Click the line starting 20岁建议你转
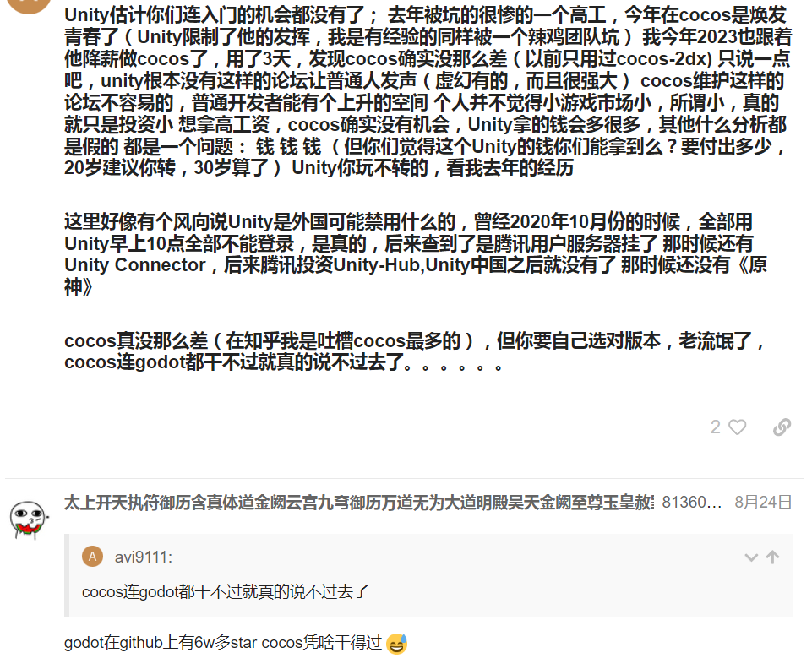 [x=319, y=168]
